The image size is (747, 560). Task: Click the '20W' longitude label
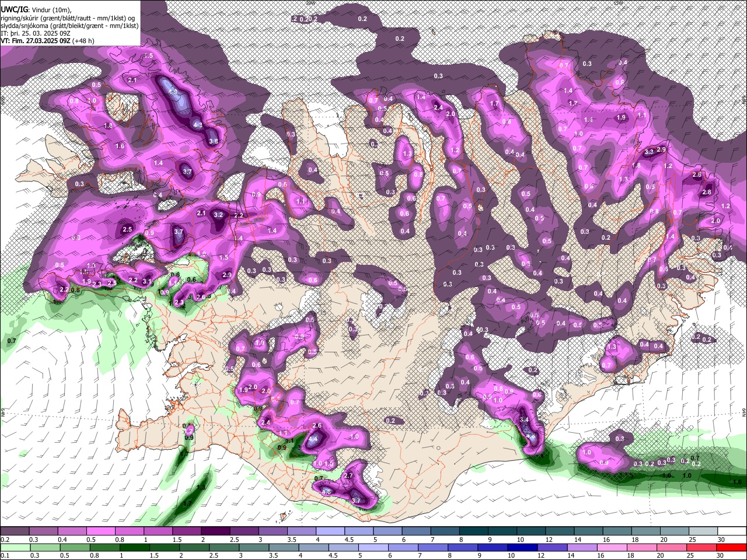[310, 3]
